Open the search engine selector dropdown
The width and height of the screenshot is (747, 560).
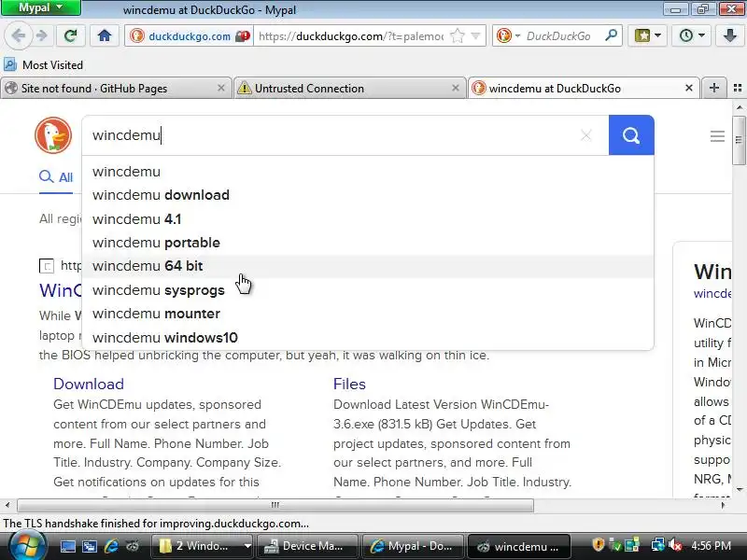pos(508,35)
